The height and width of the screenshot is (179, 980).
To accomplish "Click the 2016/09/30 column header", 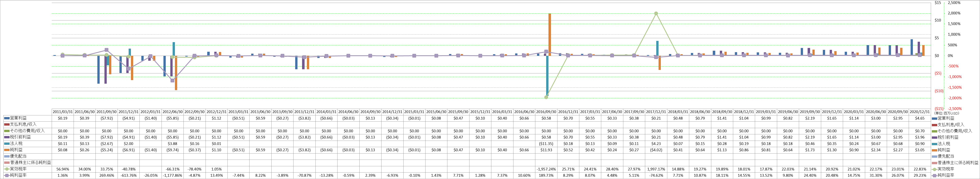I will 546,112.
